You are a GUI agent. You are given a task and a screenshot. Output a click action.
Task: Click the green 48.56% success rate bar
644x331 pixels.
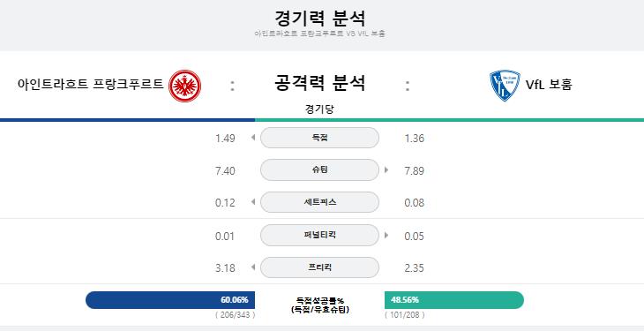(x=454, y=300)
